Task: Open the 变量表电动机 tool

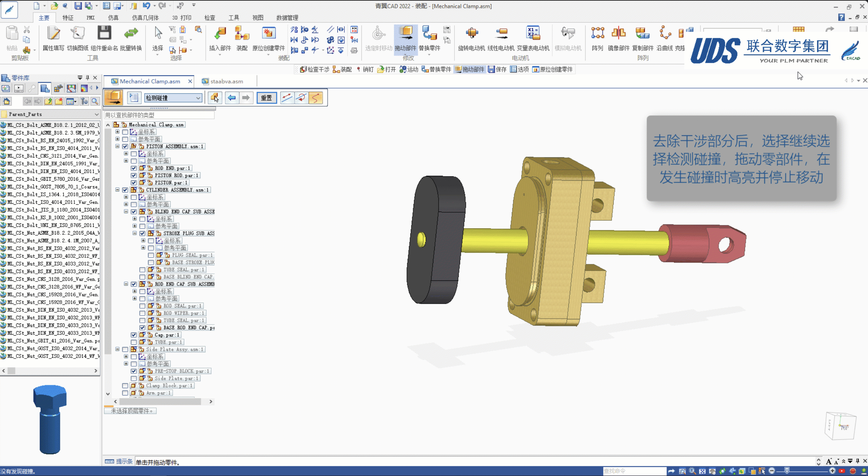Action: coord(533,34)
